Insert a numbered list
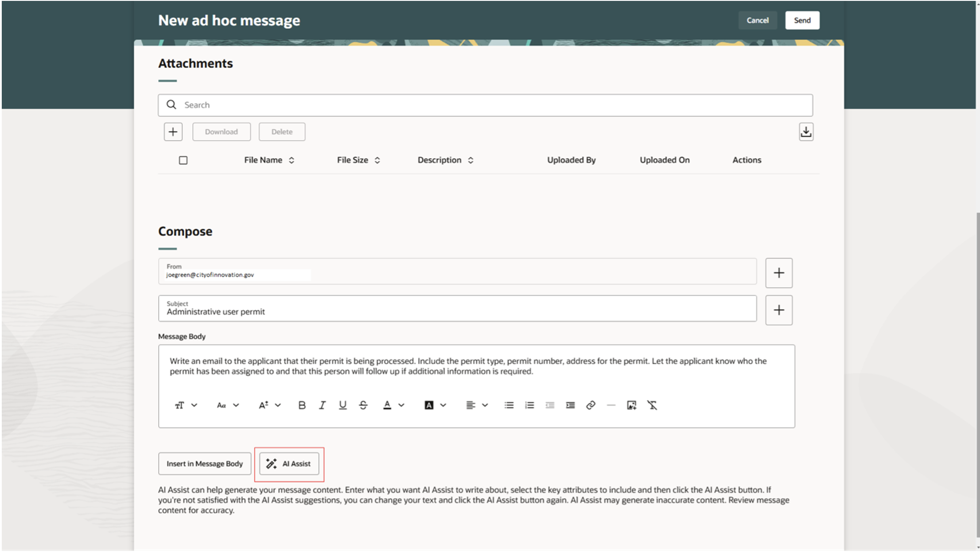 [529, 405]
